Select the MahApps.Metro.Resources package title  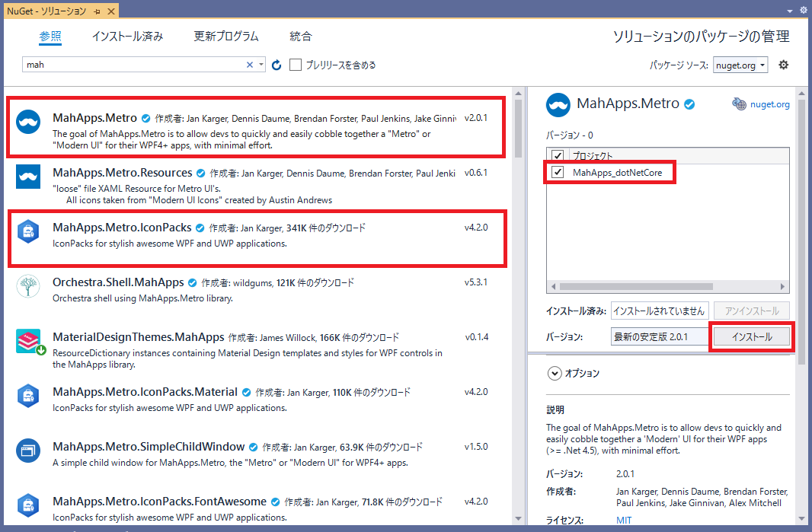(122, 173)
